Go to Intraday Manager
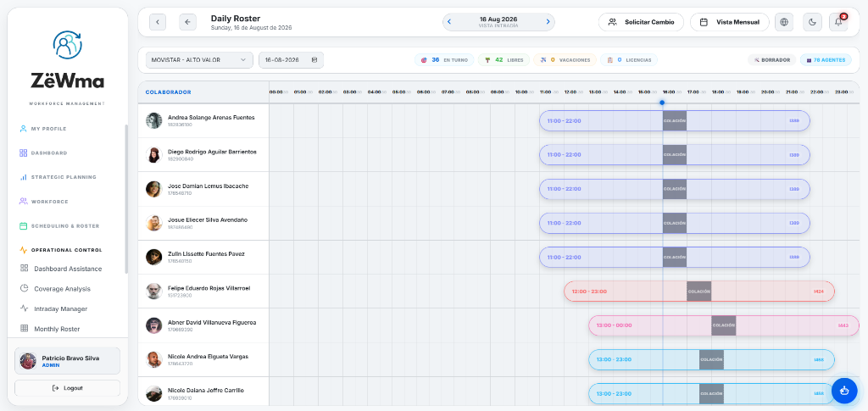Image resolution: width=868 pixels, height=411 pixels. (x=60, y=308)
